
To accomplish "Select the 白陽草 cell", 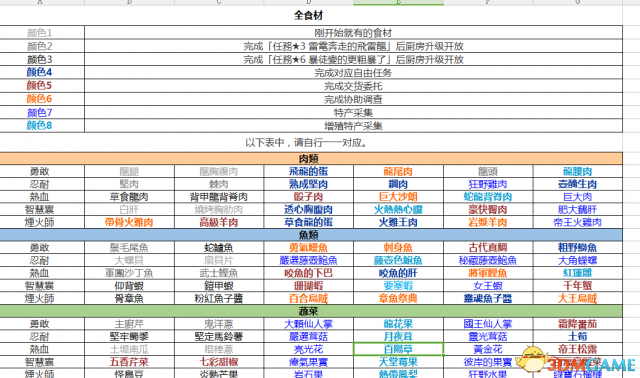I will pos(398,349).
